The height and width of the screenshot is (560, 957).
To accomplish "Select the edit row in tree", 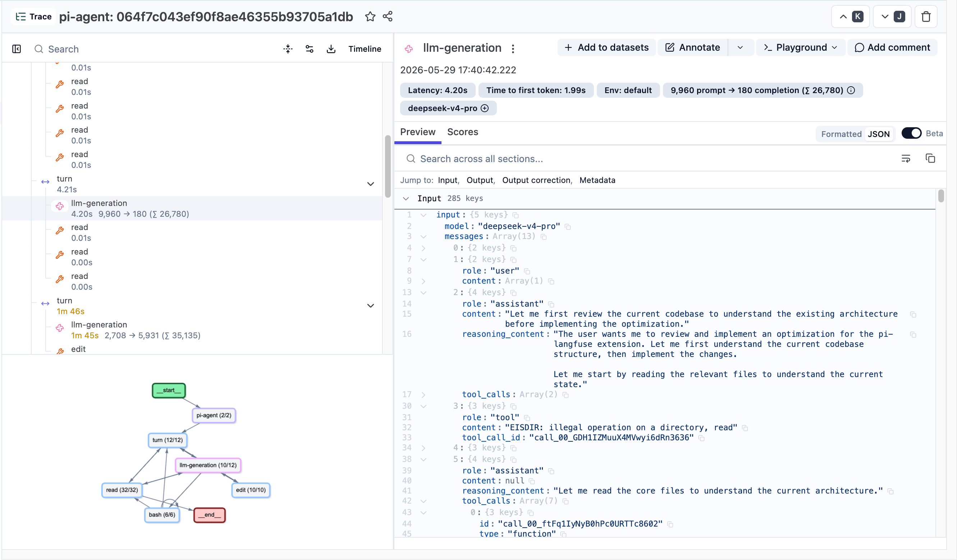I will coord(192,349).
